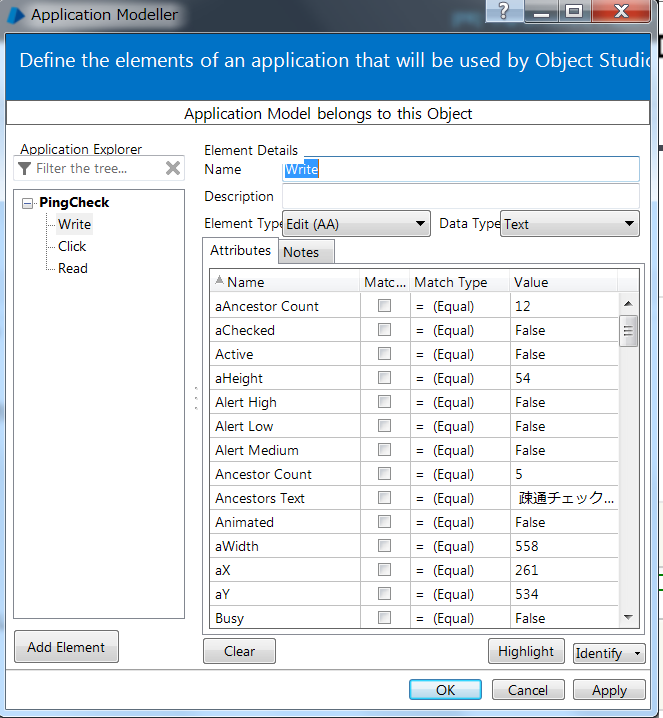Check the Alert Low match checkbox
This screenshot has width=663, height=718.
385,426
